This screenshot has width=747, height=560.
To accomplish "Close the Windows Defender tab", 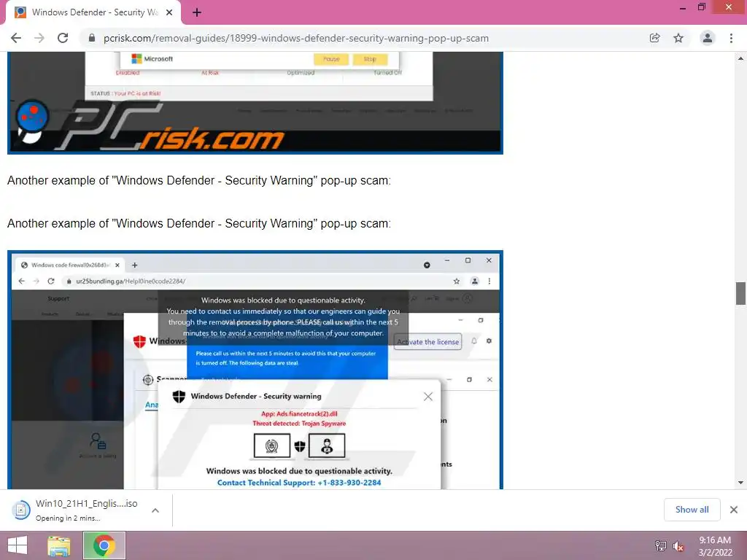I will pyautogui.click(x=169, y=12).
